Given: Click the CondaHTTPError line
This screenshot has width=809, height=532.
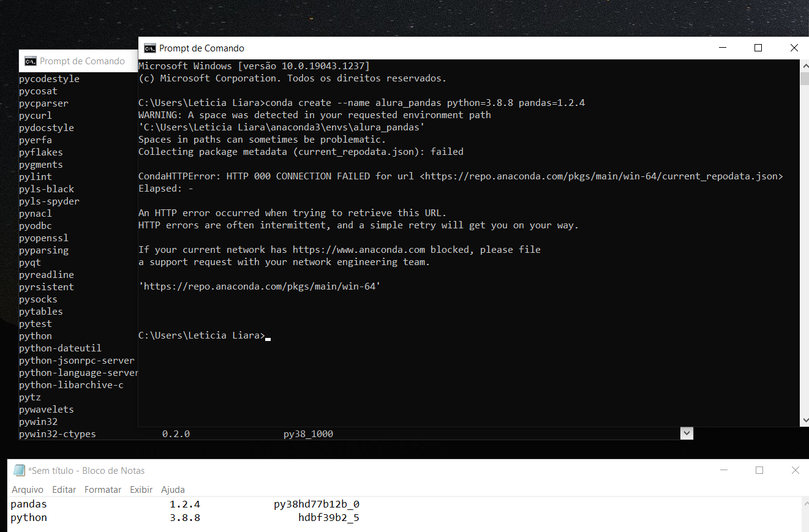Looking at the screenshot, I should (x=461, y=176).
